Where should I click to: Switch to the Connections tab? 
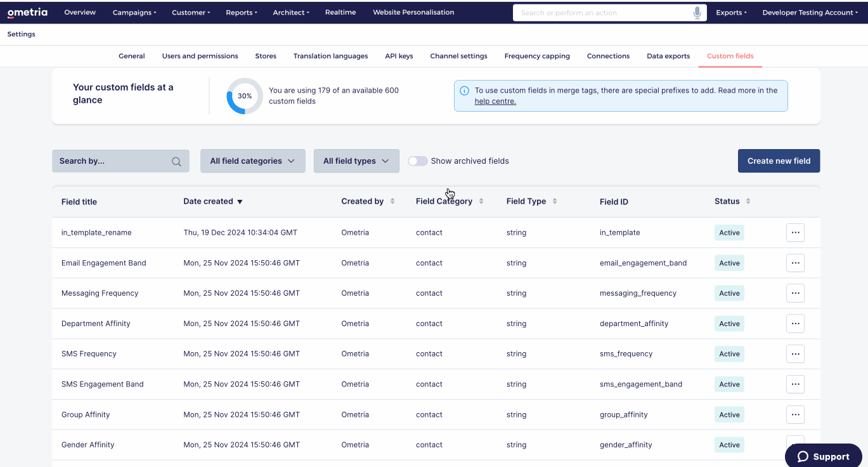click(608, 56)
